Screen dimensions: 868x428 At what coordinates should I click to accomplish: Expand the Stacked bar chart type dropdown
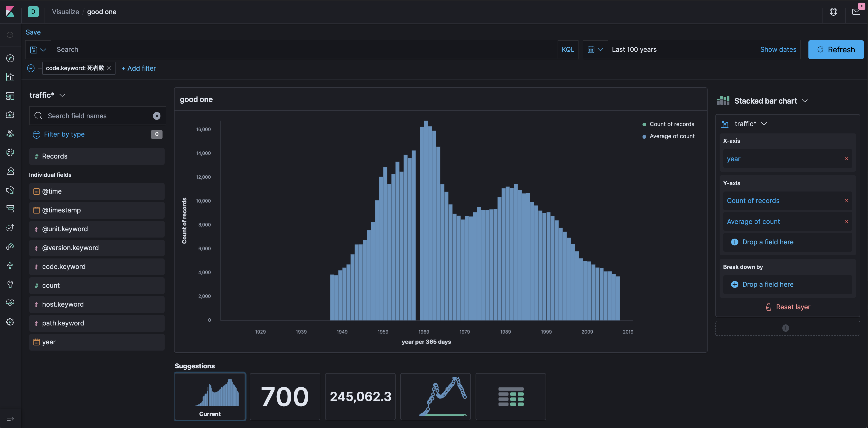point(765,101)
